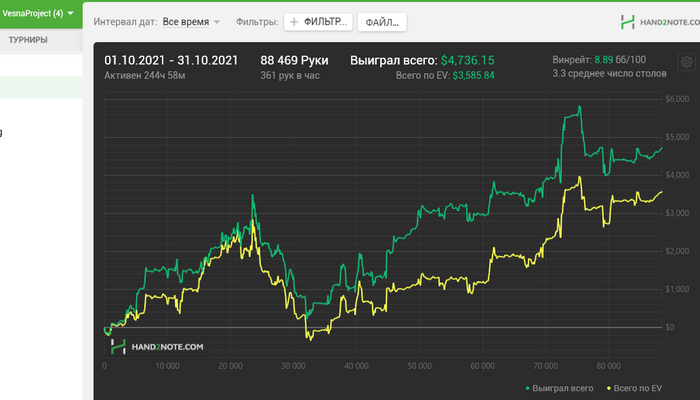700x400 pixels.
Task: Click the Hand2Note logo in header
Action: click(x=660, y=22)
